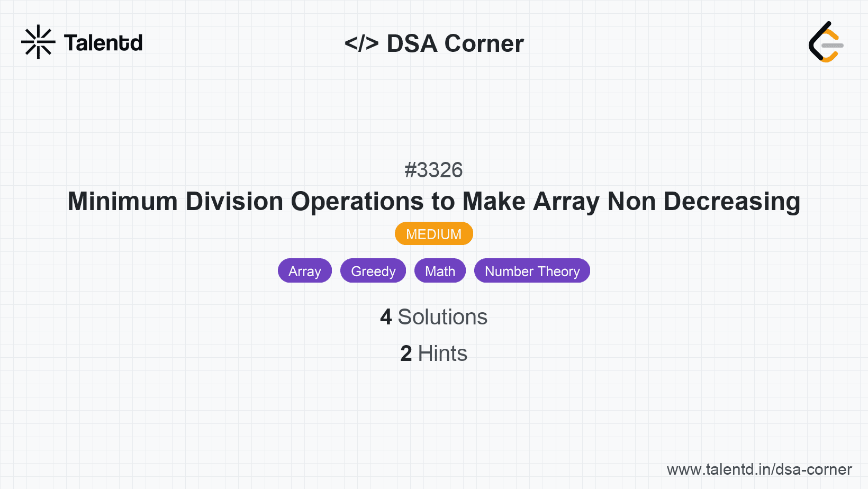Click the </> code icon in header

(x=363, y=43)
